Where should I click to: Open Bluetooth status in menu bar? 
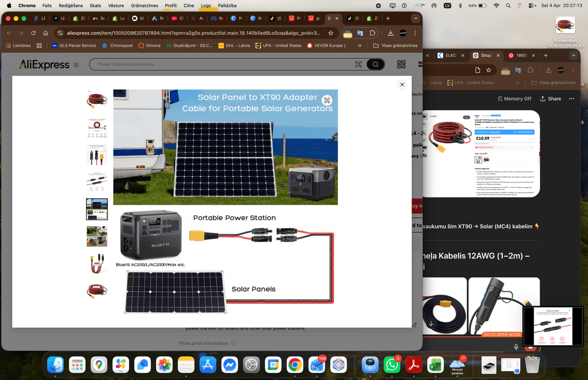pos(460,5)
